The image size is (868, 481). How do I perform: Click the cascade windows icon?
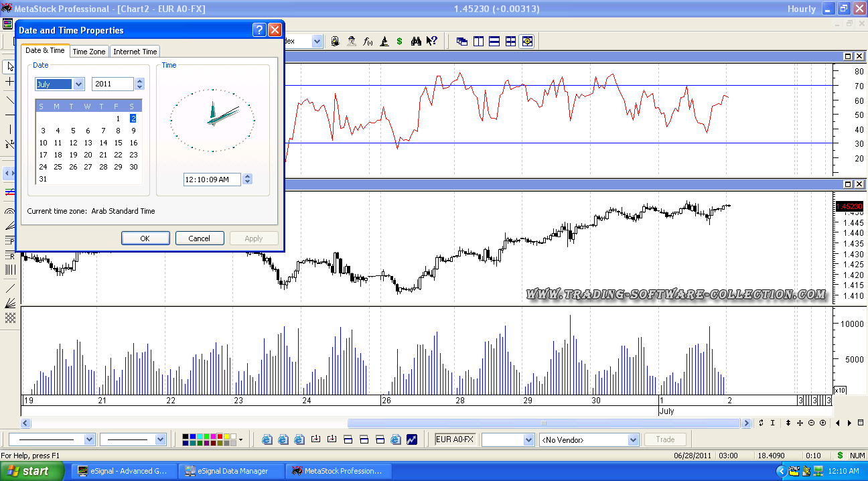tap(462, 42)
